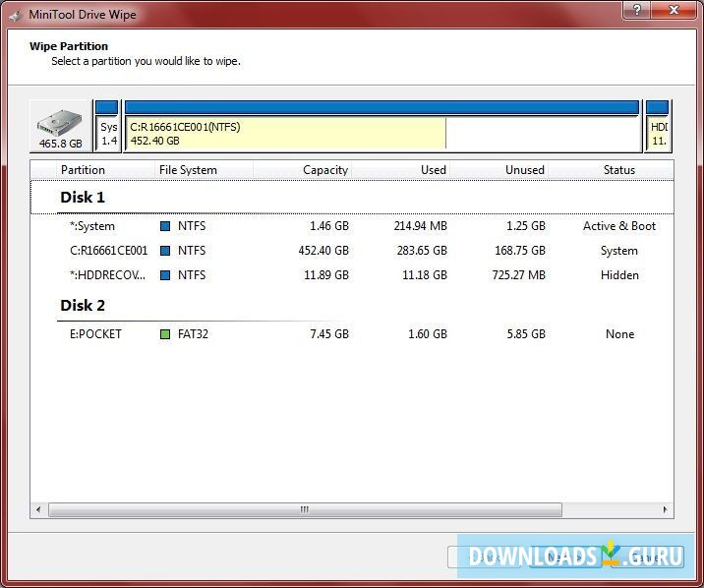Click the 452.40 GB capacity value
Image resolution: width=704 pixels, height=588 pixels.
click(x=323, y=251)
